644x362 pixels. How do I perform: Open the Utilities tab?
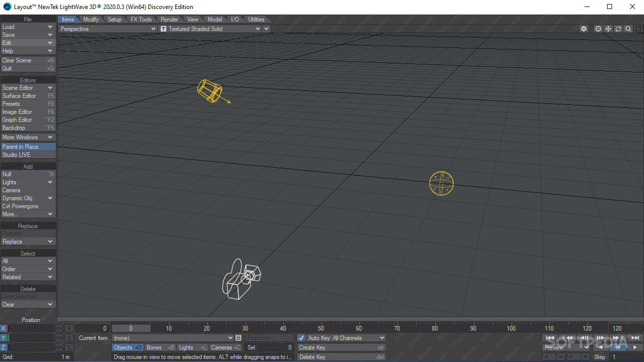256,19
